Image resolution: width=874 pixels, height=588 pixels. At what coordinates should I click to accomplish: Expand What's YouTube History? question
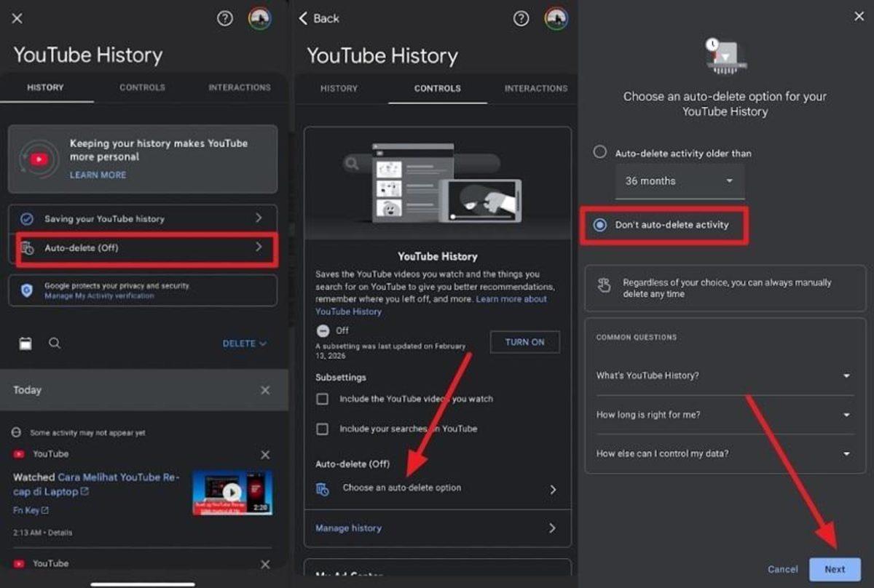tap(725, 376)
